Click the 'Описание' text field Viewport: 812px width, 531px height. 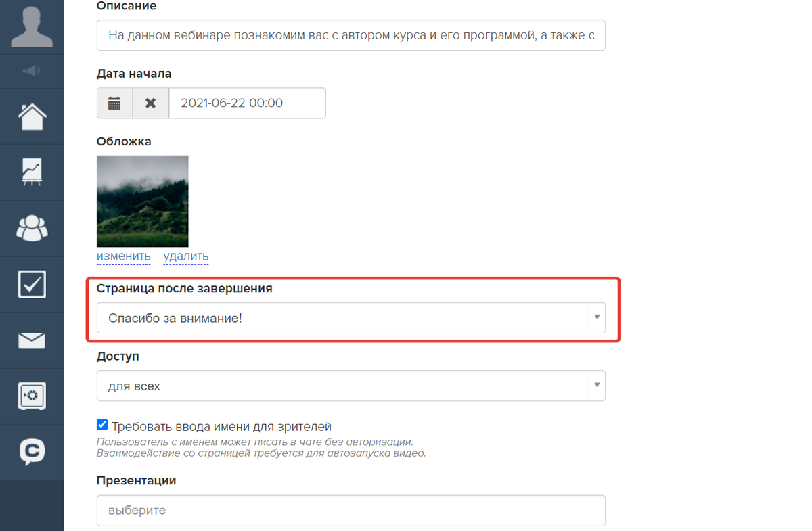click(351, 35)
